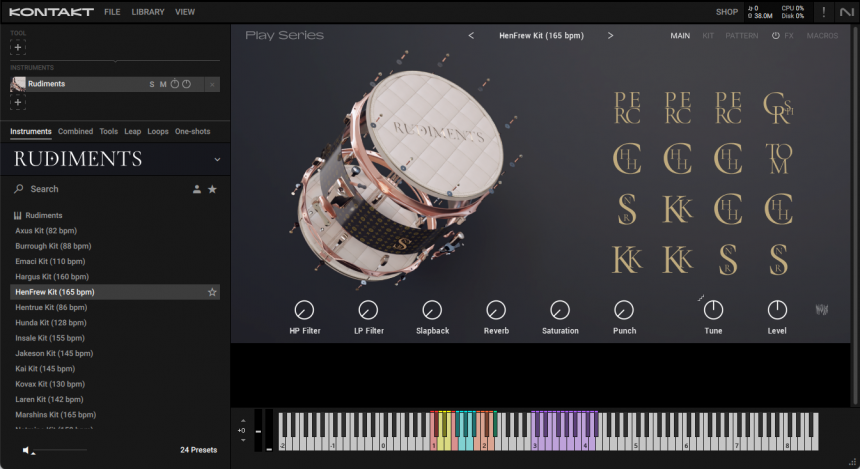Screen dimensions: 860x469
Task: Switch to the Instruments browser tab
Action: 31,131
